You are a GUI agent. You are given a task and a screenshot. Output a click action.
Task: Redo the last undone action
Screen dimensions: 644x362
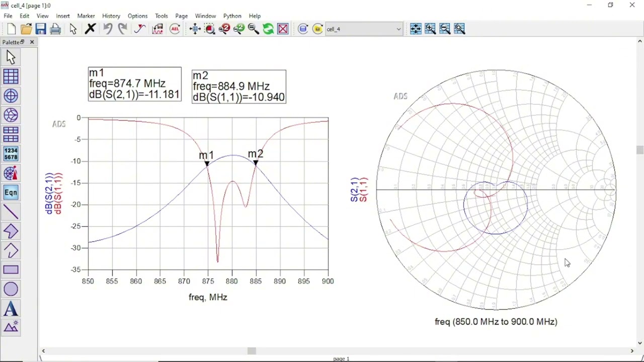click(122, 29)
